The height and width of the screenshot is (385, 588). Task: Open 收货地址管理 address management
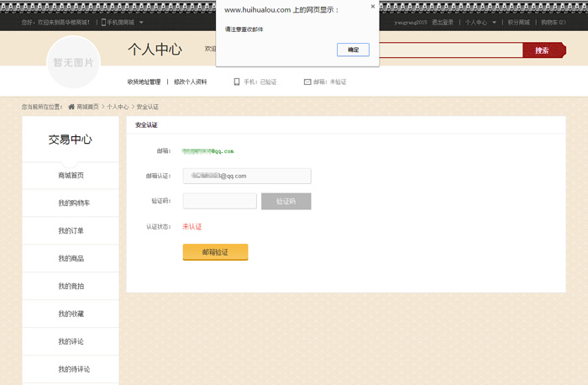144,82
